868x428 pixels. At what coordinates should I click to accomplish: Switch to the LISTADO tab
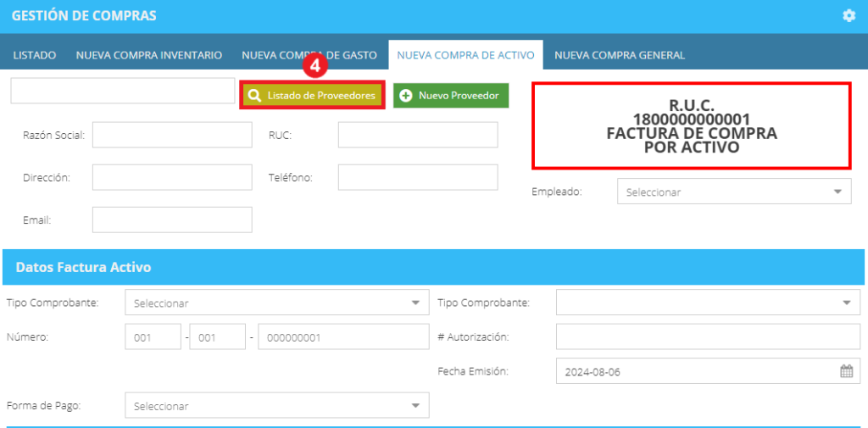tap(34, 55)
